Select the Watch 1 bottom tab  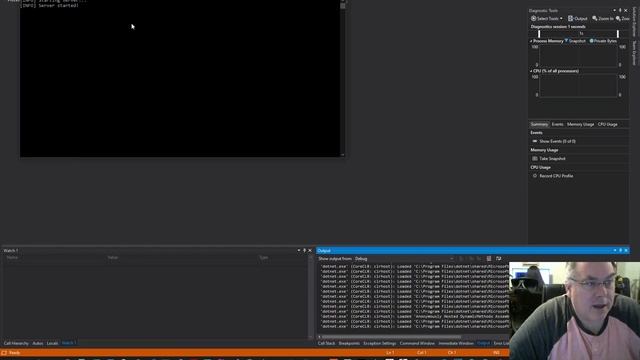click(x=69, y=343)
